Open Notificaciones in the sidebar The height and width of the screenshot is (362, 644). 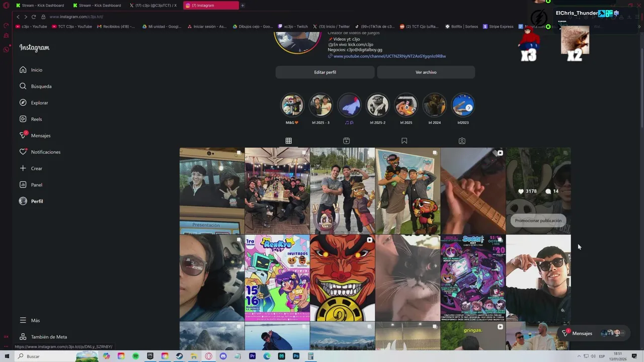click(x=40, y=152)
